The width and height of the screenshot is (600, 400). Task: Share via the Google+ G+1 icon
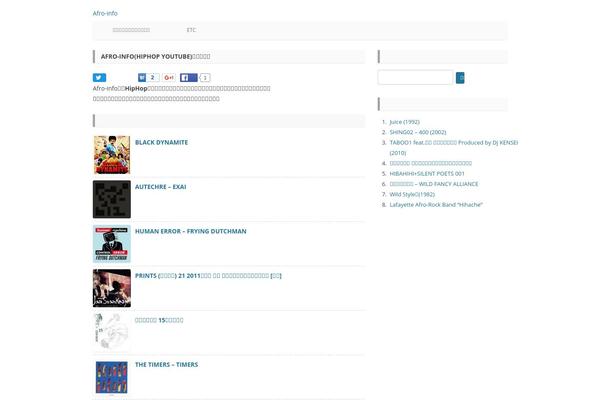point(169,78)
